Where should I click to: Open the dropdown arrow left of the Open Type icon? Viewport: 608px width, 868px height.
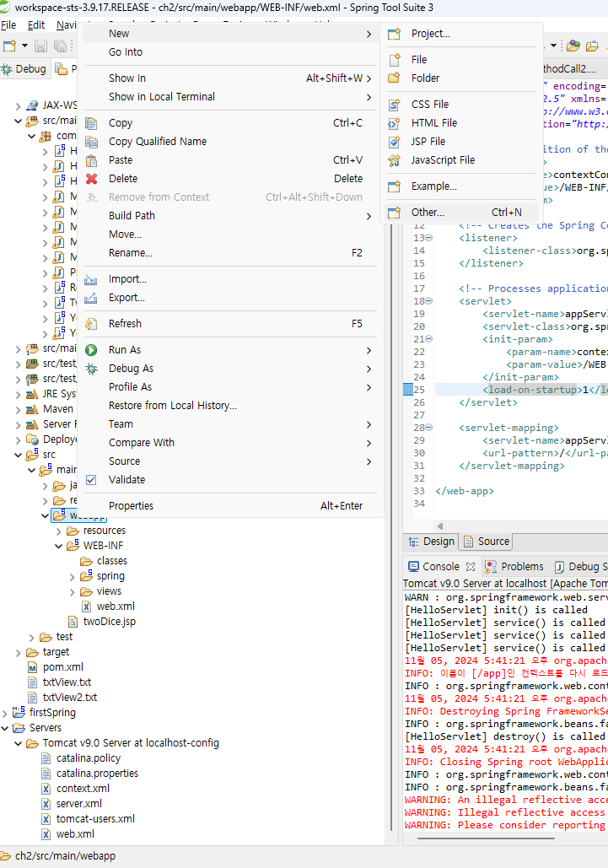554,46
